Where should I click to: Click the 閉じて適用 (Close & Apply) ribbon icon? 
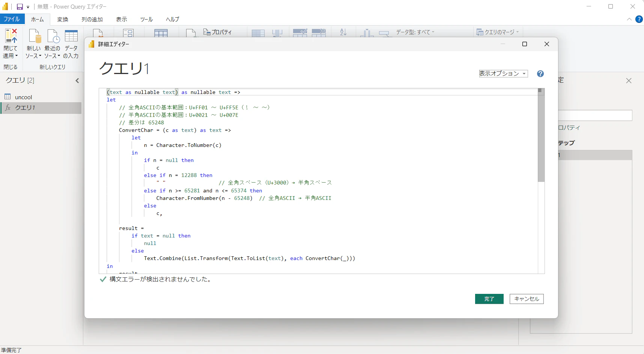(11, 36)
